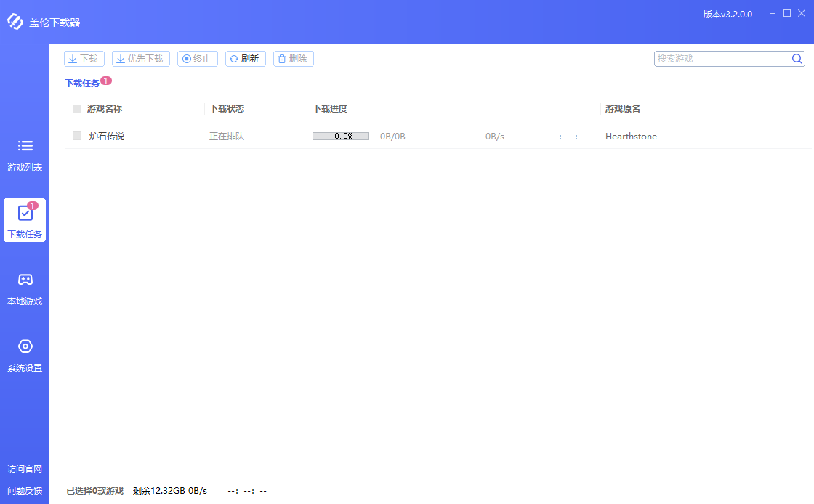This screenshot has height=504, width=814.
Task: Click the 刷新 refresh icon button
Action: tap(245, 58)
